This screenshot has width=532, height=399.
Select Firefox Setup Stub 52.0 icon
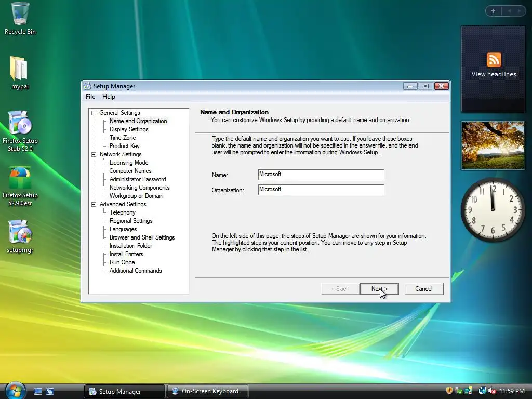20,130
